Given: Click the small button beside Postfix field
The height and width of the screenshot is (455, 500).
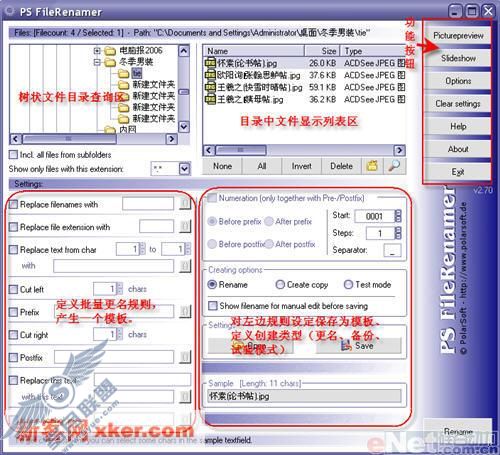Looking at the screenshot, I should (185, 357).
